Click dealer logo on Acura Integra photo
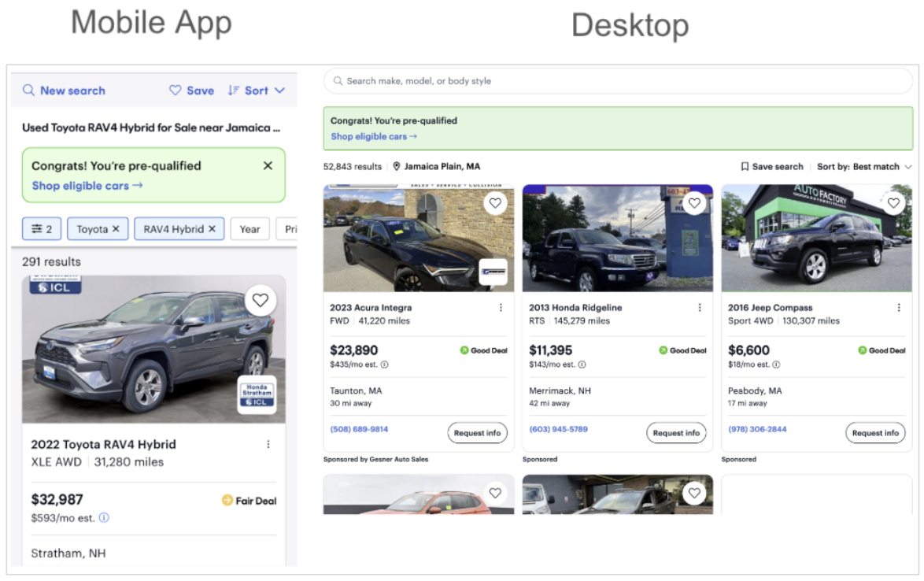924x581 pixels. 493,272
